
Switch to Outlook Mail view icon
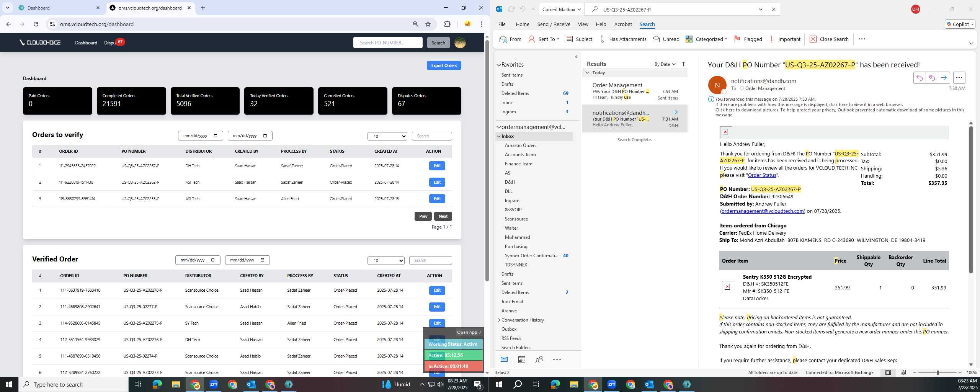(x=504, y=359)
